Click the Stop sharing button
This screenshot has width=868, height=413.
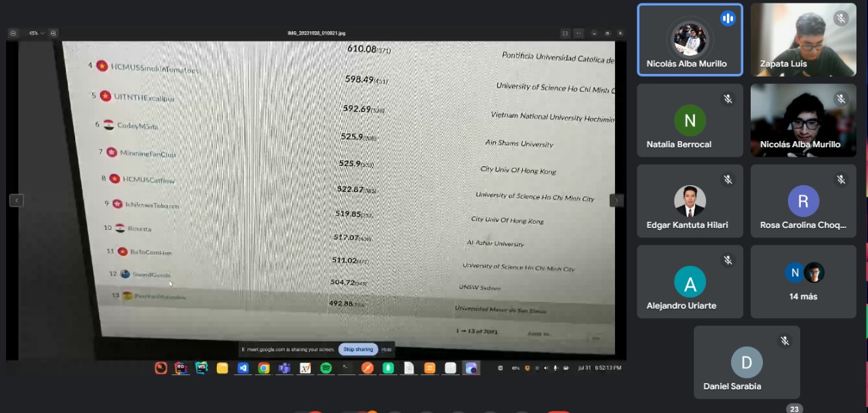coord(358,349)
